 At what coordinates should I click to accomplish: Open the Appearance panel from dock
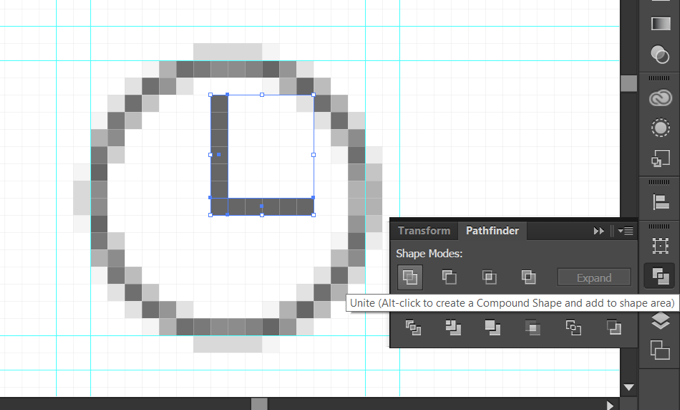click(660, 128)
